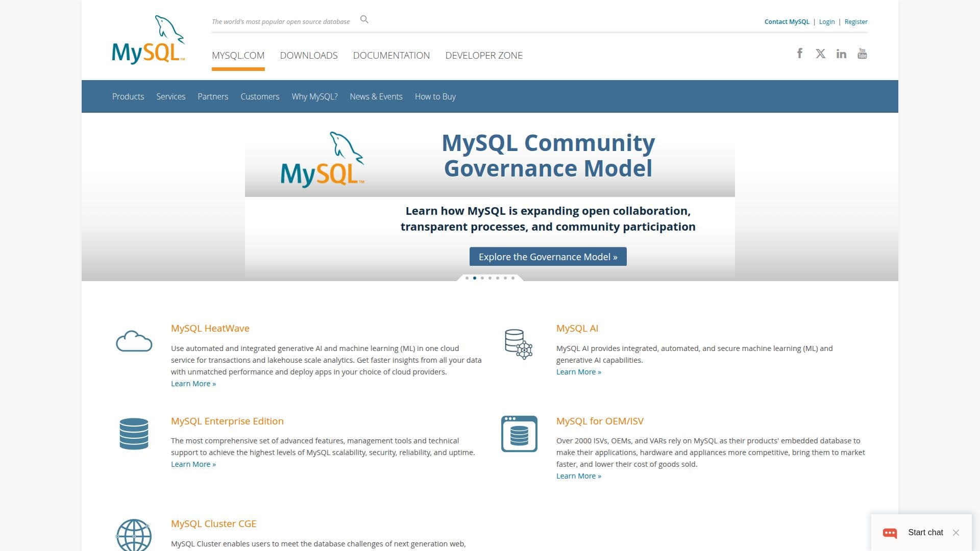Open the Customers menu
Image resolution: width=980 pixels, height=551 pixels.
click(260, 96)
